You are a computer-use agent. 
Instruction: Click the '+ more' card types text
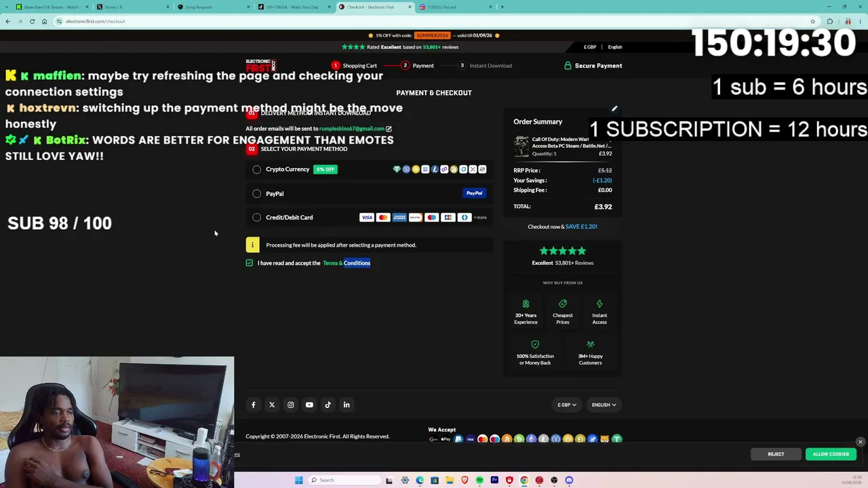point(480,218)
